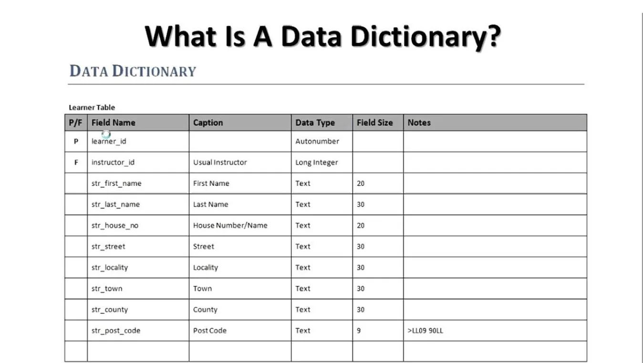644x363 pixels.
Task: Select the "Field Name" column header
Action: [113, 123]
